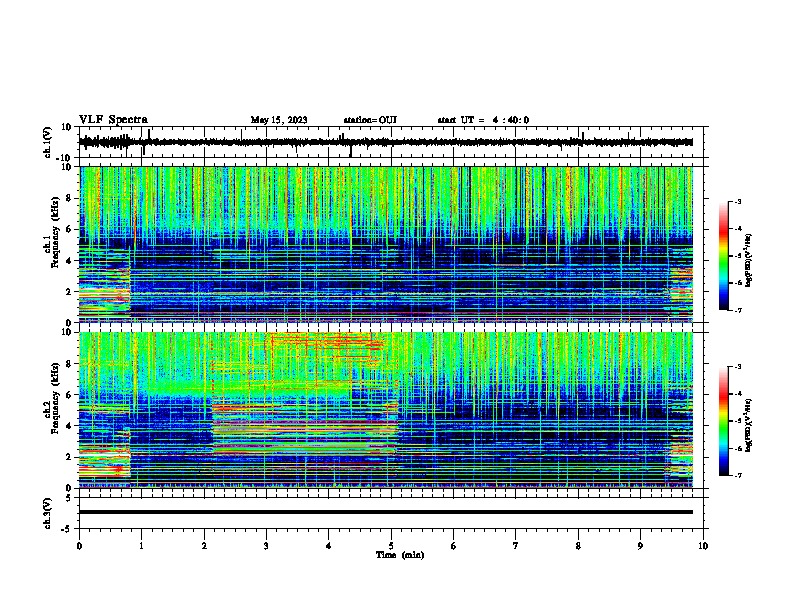792x612 pixels.
Task: Click the ch.1 voltage waveform trace
Action: [386, 142]
